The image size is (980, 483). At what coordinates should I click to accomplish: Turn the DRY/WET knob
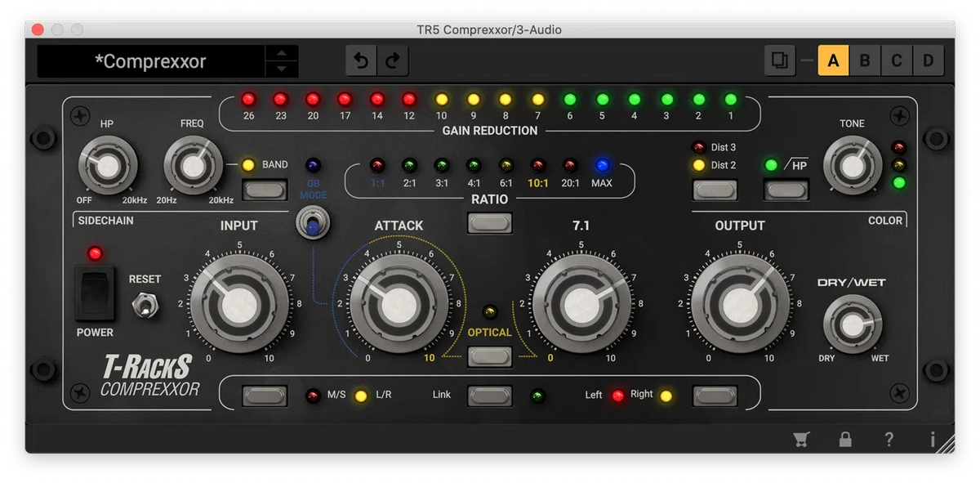coord(853,324)
